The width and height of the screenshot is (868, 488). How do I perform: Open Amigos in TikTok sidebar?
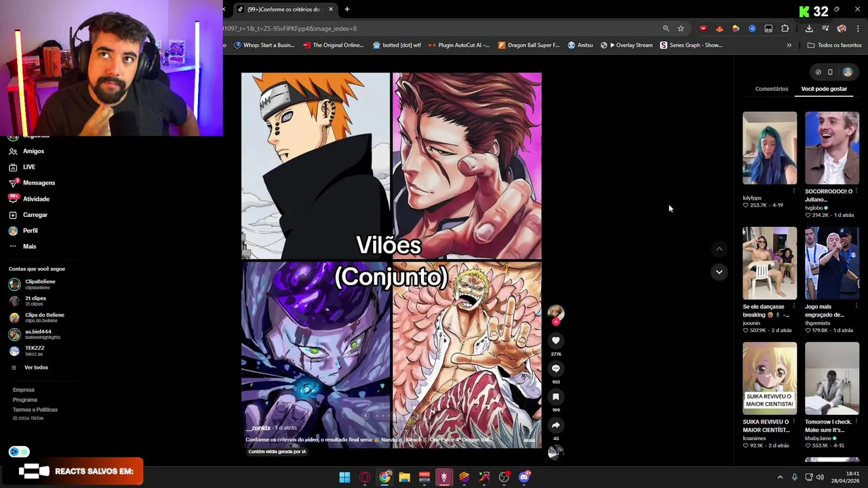point(26,151)
